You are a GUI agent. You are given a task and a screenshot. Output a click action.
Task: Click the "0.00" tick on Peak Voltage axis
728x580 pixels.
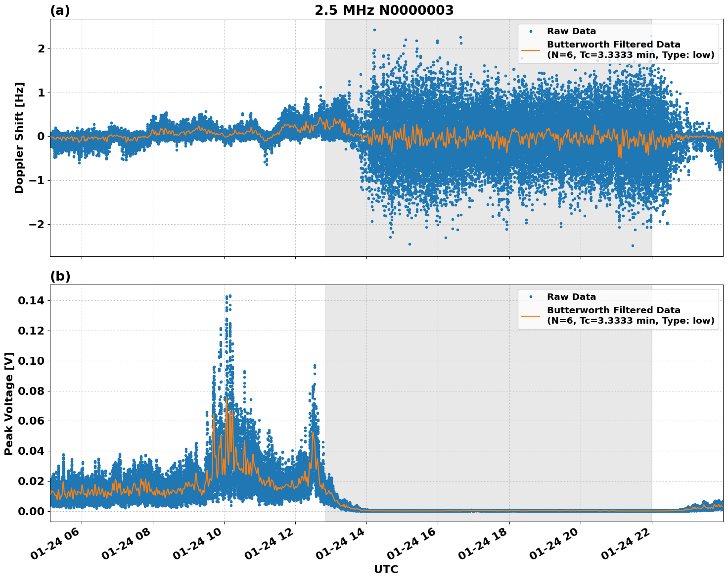[31, 511]
